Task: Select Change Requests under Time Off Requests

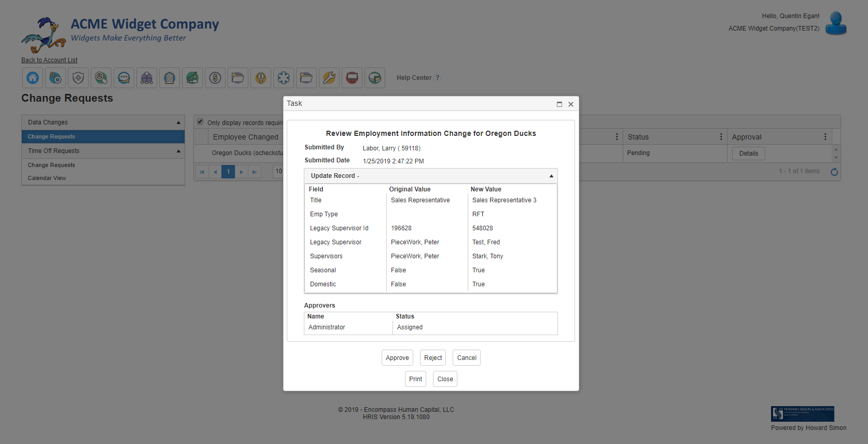Action: 103,165
